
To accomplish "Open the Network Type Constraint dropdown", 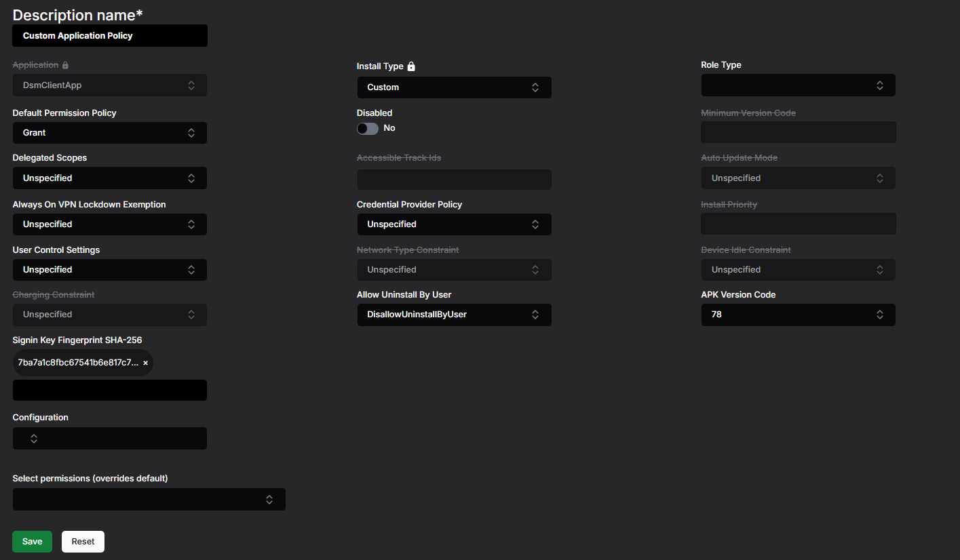I will 454,270.
